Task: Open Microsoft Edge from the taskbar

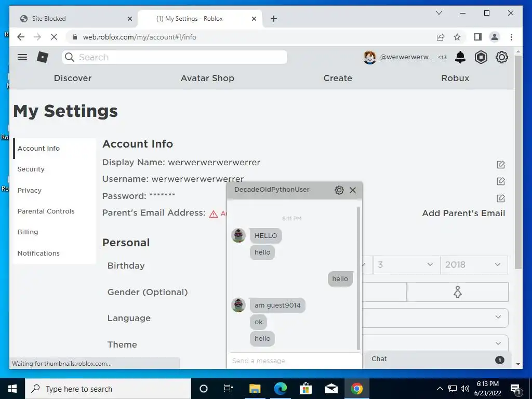Action: tap(281, 389)
